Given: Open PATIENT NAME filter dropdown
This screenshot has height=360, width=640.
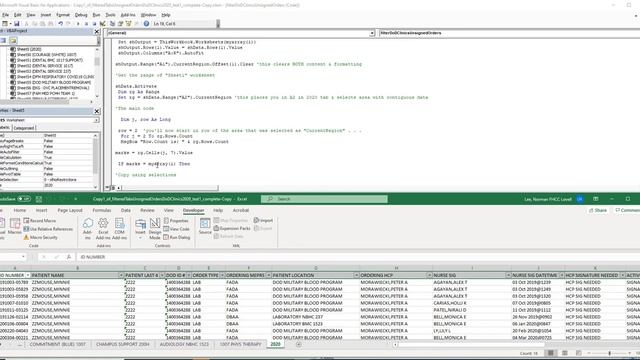Looking at the screenshot, I should [121, 276].
